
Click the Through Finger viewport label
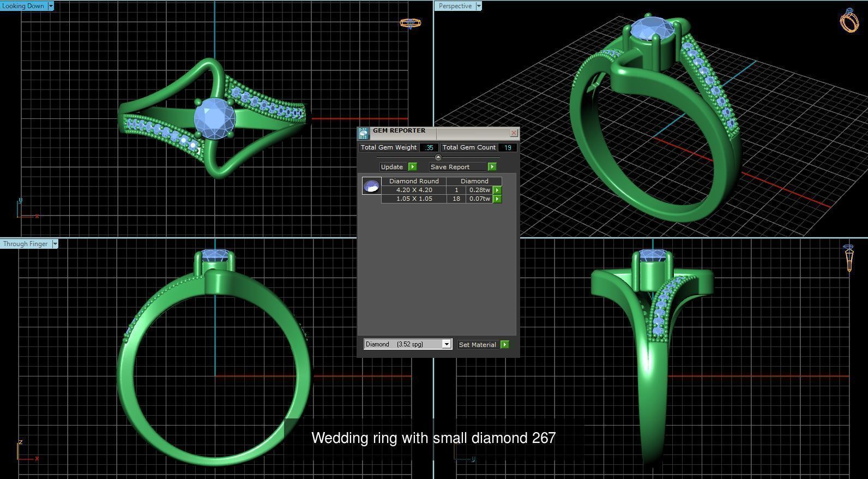[x=26, y=244]
